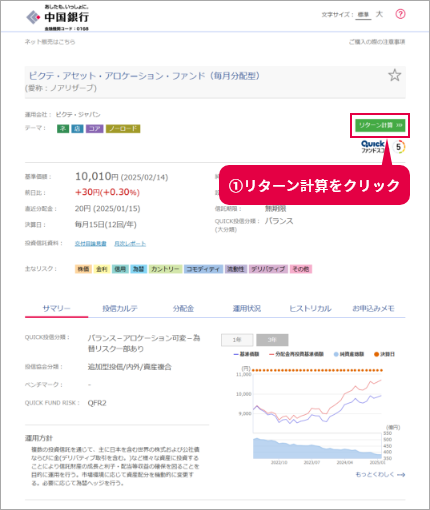The width and height of the screenshot is (430, 510).
Task: Click the fund title ピクテ・アセット・アロケーション・ファンド
Action: 144,76
